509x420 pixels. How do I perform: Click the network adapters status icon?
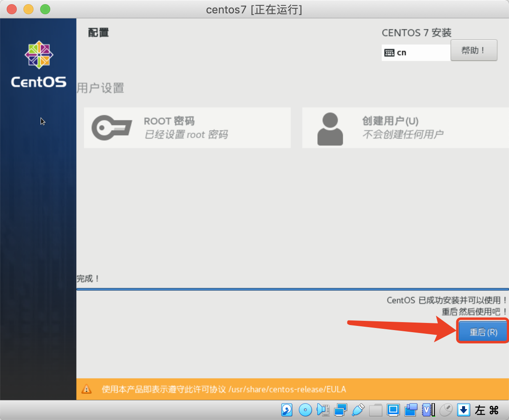point(341,410)
